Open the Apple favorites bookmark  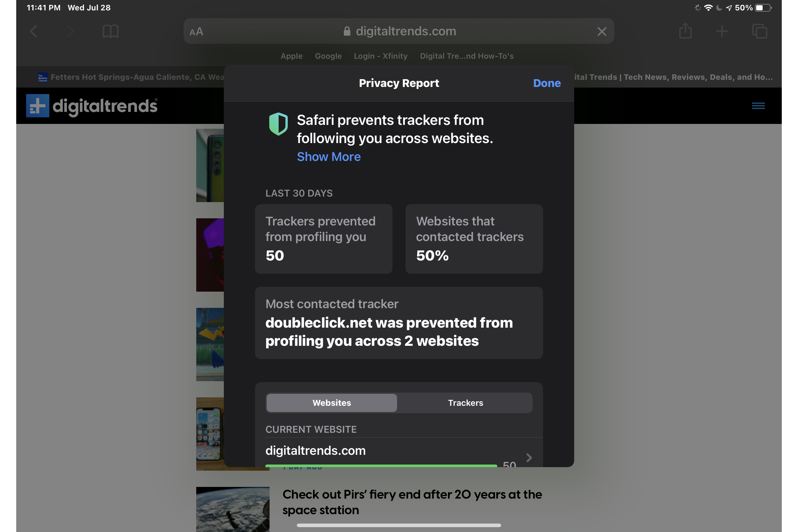point(291,56)
